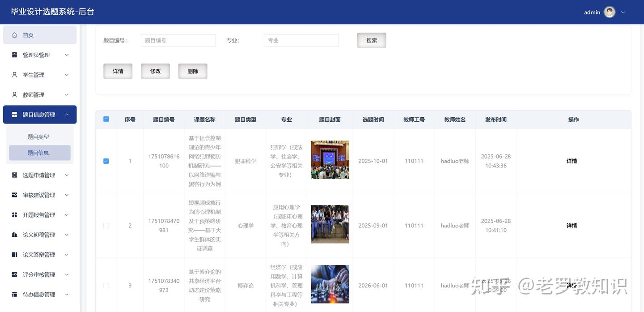The width and height of the screenshot is (644, 312).
Task: Expand the 学生管理 menu chevron
Action: tap(67, 75)
